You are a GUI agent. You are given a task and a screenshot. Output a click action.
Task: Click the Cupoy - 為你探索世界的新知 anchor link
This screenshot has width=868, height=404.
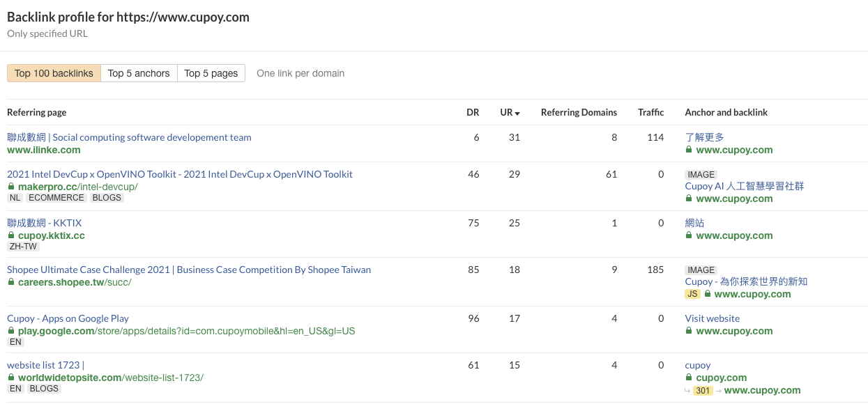(746, 281)
